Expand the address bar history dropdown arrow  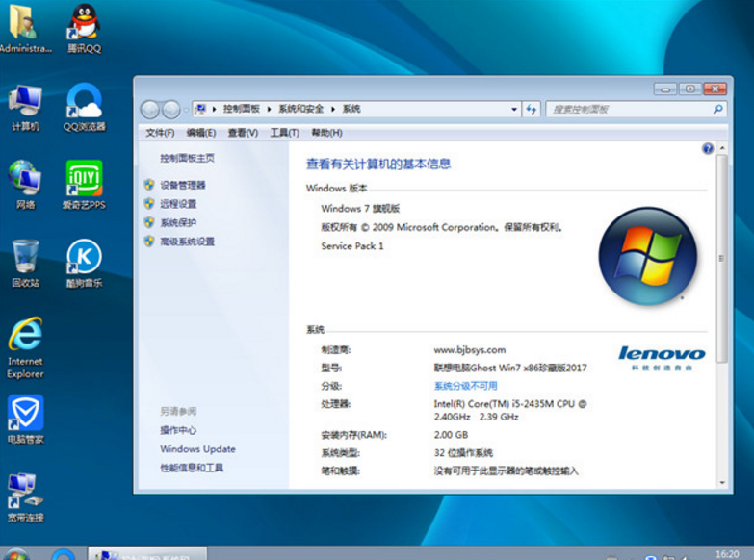click(514, 109)
